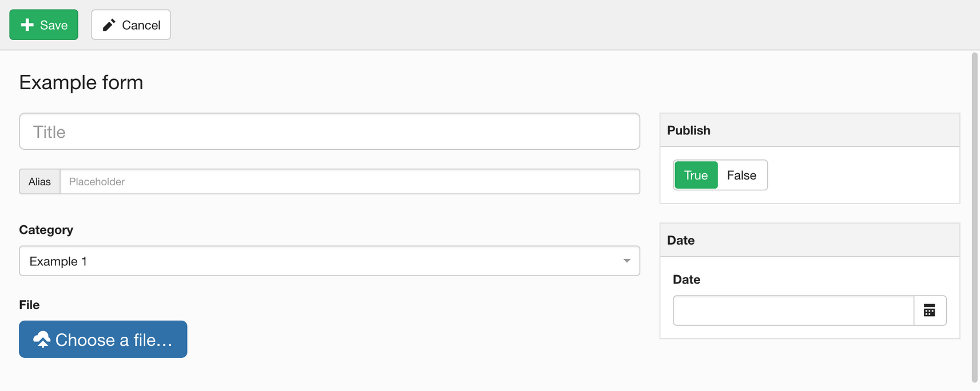This screenshot has height=391, width=980.
Task: Click the Category field label
Action: (x=46, y=230)
